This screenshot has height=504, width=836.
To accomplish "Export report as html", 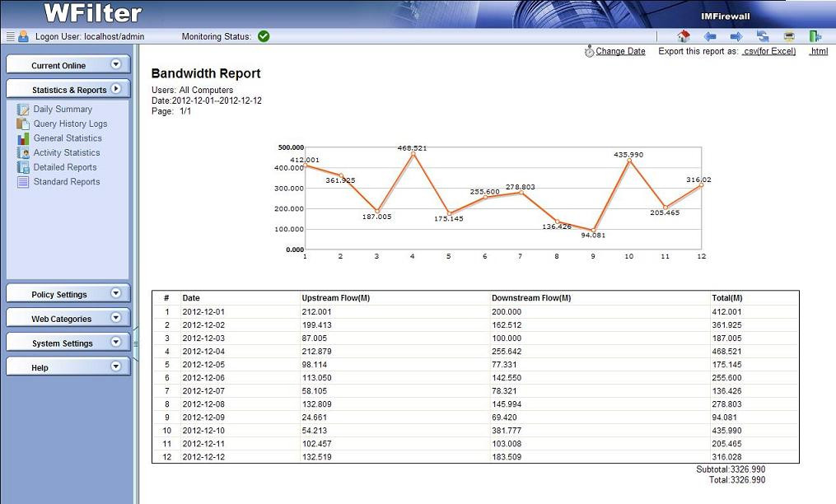I will [819, 51].
